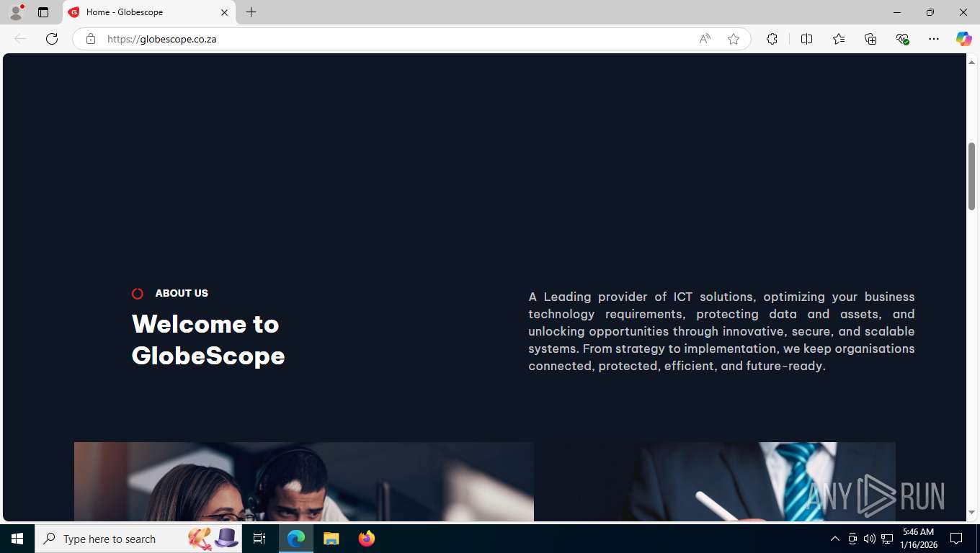The width and height of the screenshot is (980, 553).
Task: Select the Home - Globescope tab
Action: [149, 12]
